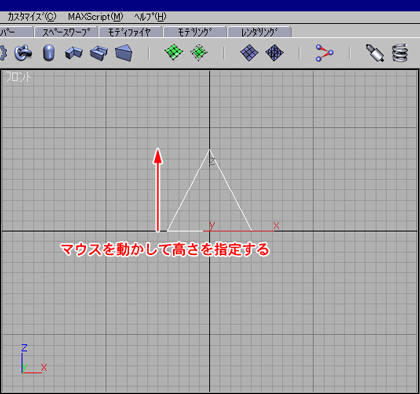Screen dimensions: 420x394
Task: Switch to the モディファイヤ tab
Action: (x=130, y=32)
